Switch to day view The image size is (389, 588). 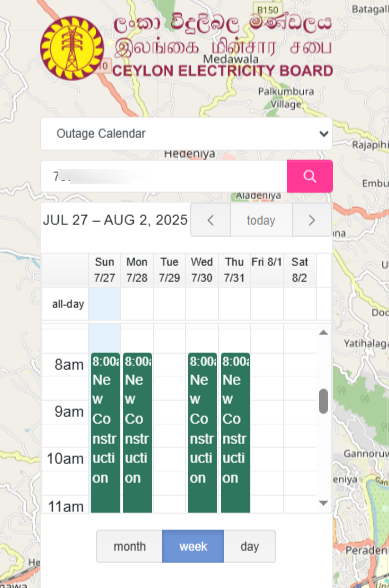(x=249, y=546)
